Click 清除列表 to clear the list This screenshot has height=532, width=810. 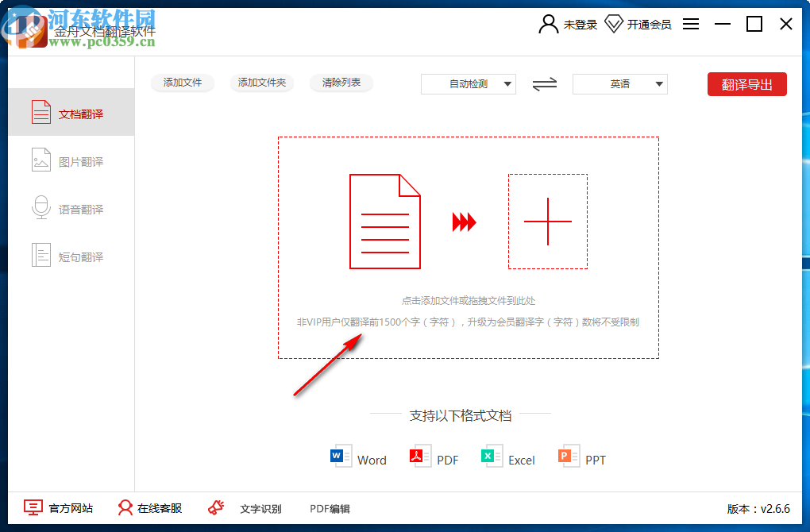[341, 83]
